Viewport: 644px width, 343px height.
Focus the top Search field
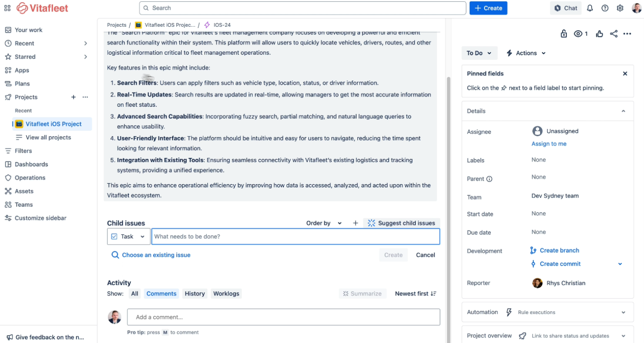pyautogui.click(x=303, y=8)
